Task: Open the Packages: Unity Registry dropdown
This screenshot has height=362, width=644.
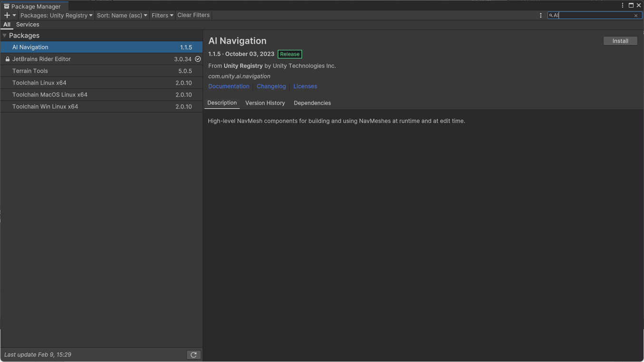Action: (57, 15)
